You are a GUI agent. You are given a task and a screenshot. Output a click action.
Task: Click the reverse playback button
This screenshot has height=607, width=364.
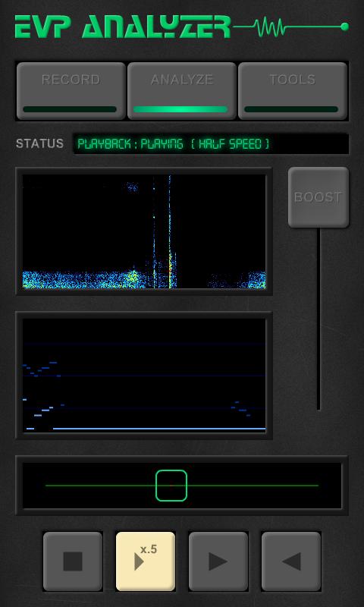click(291, 561)
